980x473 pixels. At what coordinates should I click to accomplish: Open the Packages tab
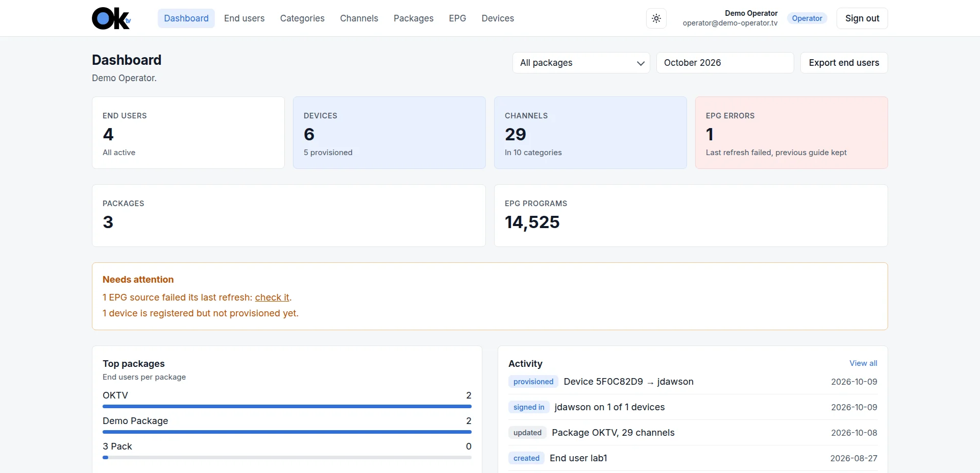pos(413,18)
